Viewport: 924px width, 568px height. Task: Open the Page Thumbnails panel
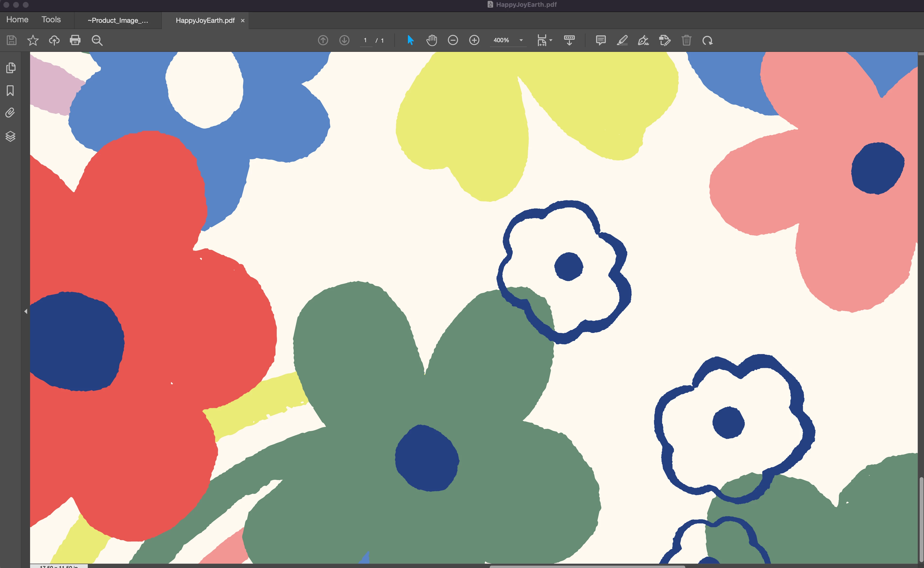click(10, 68)
